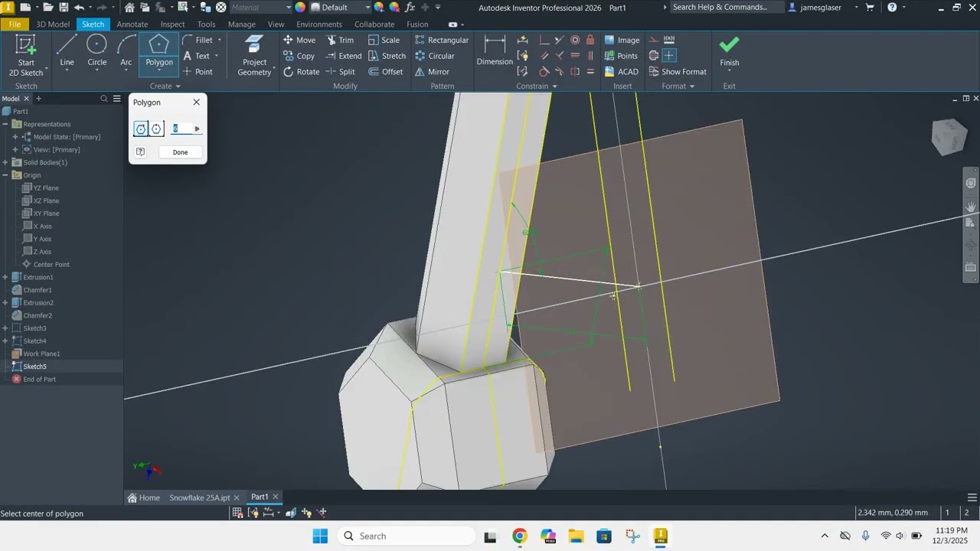Click the polygon sides count field
This screenshot has height=551, width=980.
[x=181, y=129]
